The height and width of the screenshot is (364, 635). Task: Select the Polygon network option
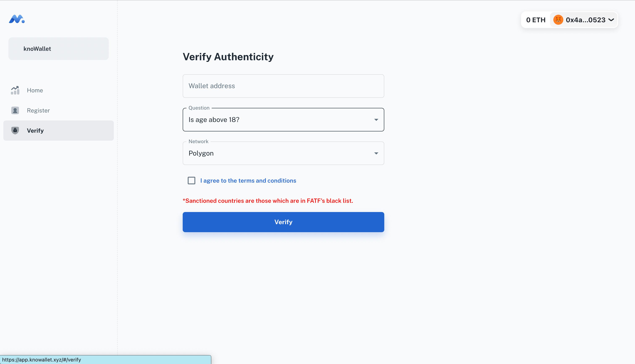click(x=283, y=153)
